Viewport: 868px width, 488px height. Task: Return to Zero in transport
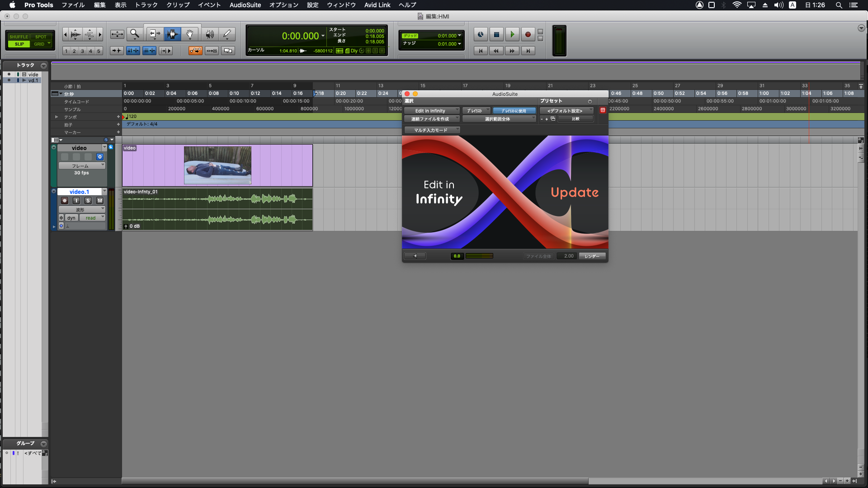pos(481,51)
